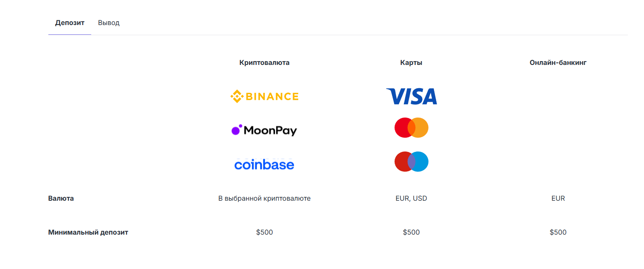
Task: Click the red-orange Mastercard logo
Action: pos(411,128)
